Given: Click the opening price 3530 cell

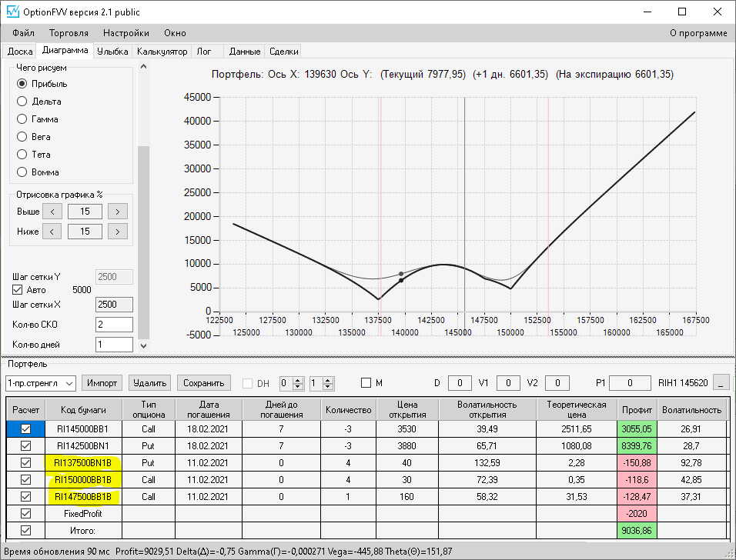Looking at the screenshot, I should (406, 428).
